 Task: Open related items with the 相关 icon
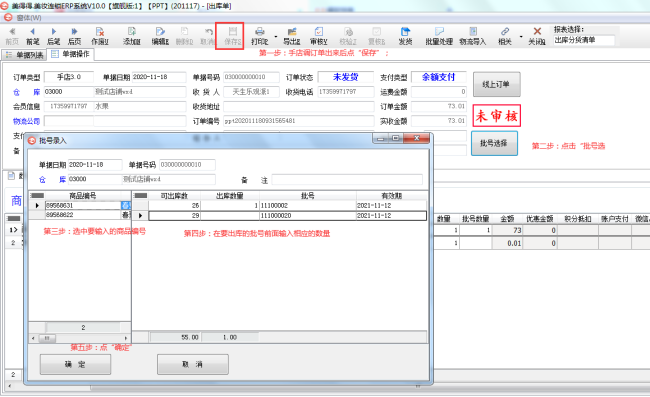[504, 36]
